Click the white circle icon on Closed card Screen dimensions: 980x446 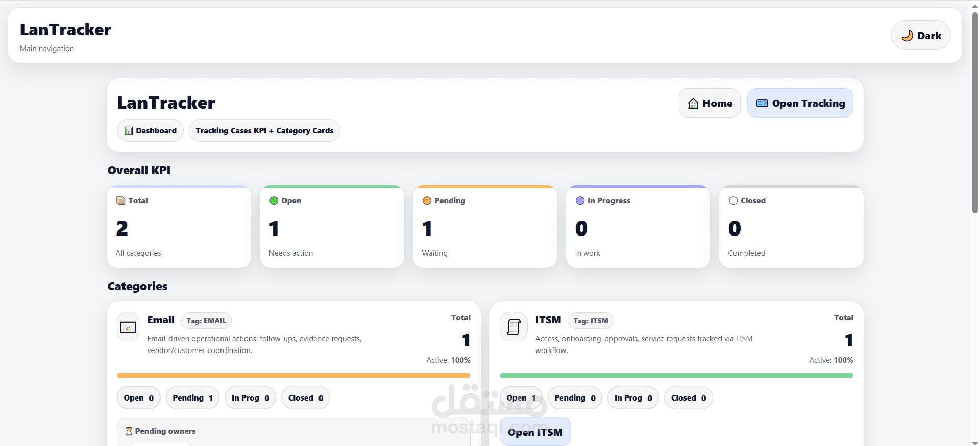[733, 201]
